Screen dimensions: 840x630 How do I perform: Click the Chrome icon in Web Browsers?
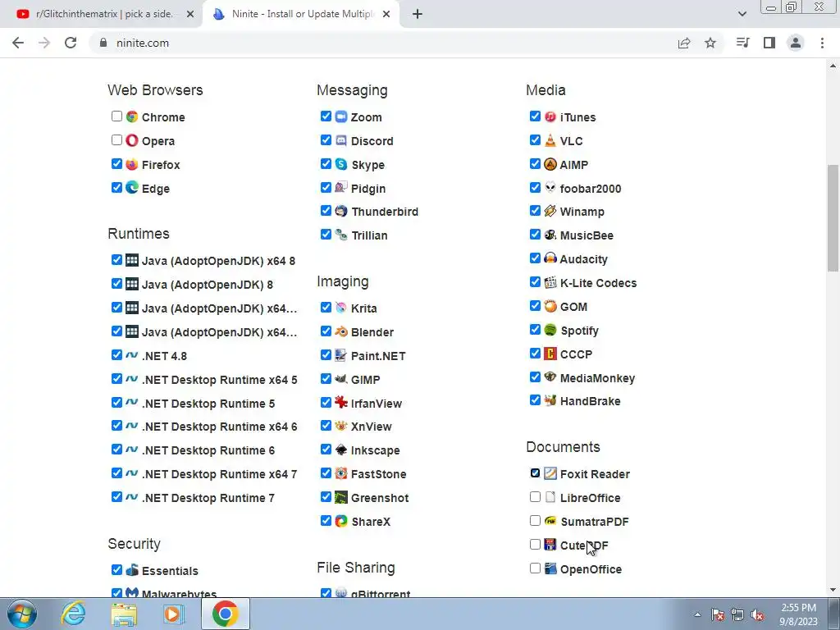(132, 116)
